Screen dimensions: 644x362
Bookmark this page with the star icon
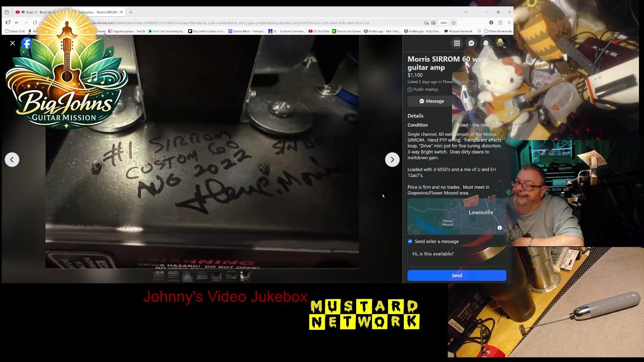(453, 23)
